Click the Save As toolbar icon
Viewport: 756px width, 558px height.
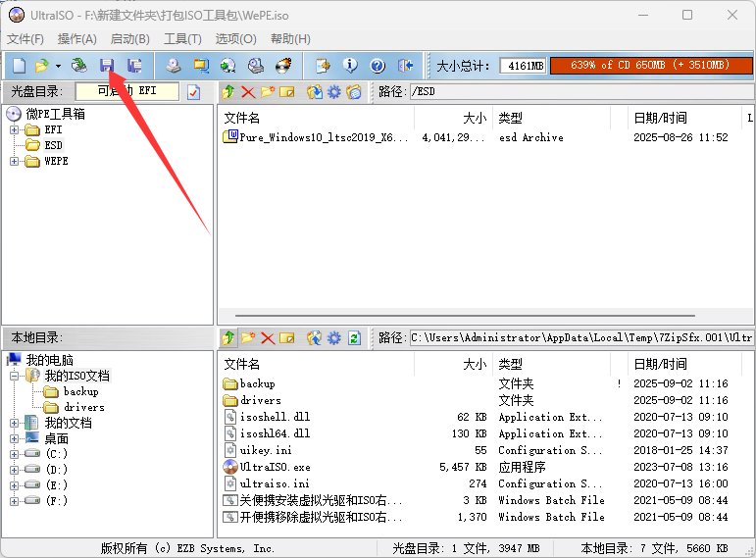(134, 66)
